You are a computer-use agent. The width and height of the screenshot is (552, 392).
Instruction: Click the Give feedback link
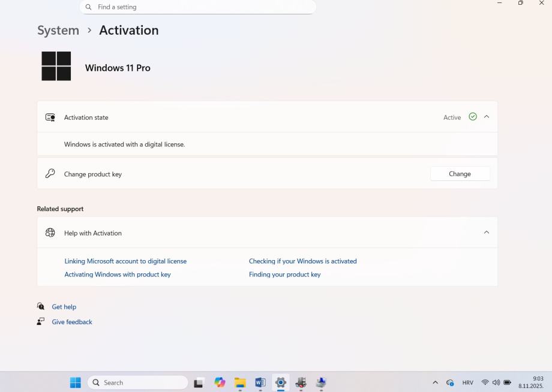(72, 322)
